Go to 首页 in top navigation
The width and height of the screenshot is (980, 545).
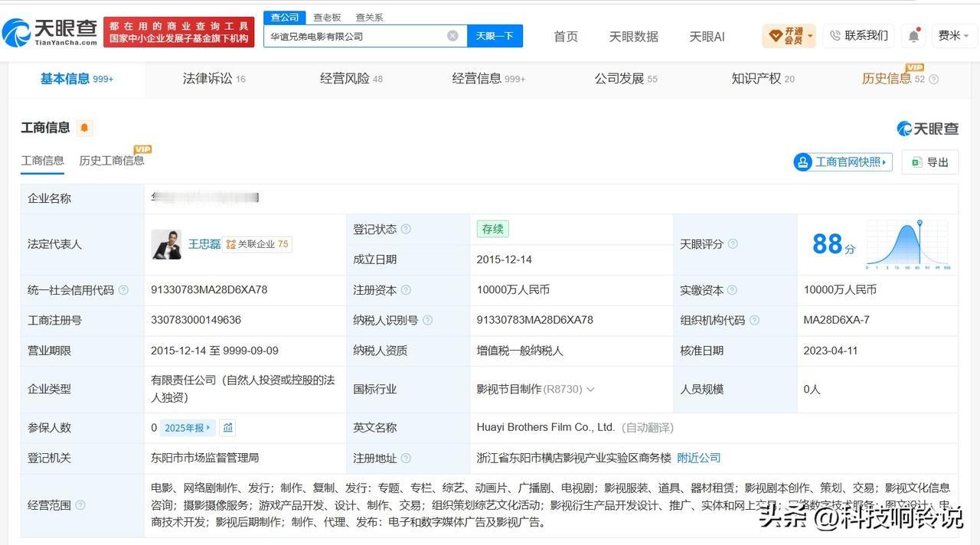pos(566,36)
